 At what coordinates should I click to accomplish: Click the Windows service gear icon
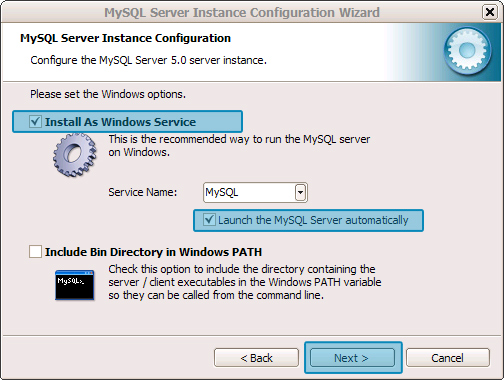pyautogui.click(x=75, y=155)
